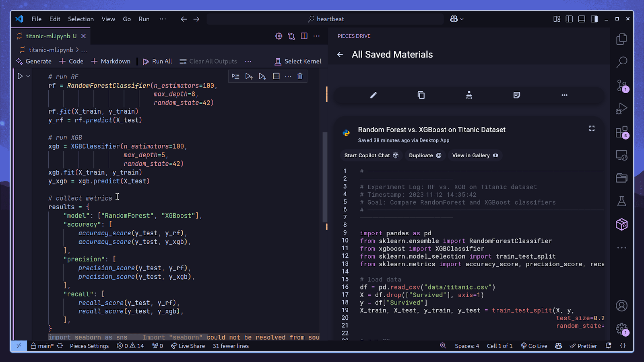
Task: Click Start Copilot Chat button
Action: pyautogui.click(x=371, y=156)
